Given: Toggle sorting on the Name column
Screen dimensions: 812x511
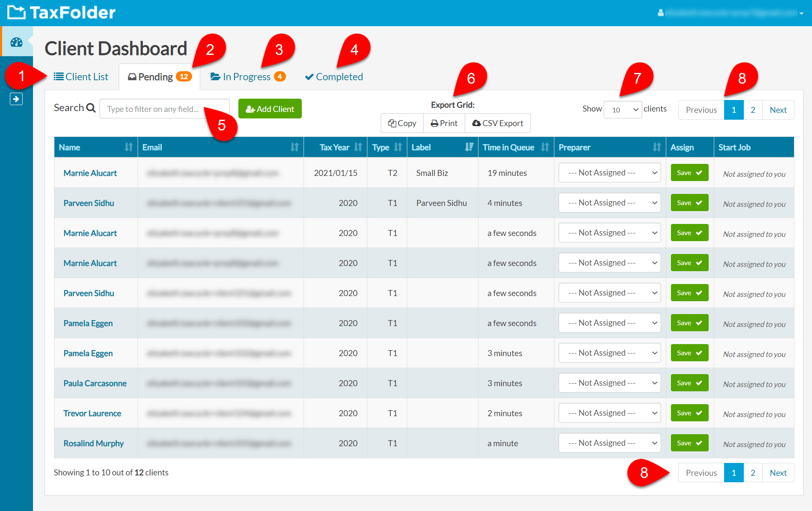Looking at the screenshot, I should 128,147.
